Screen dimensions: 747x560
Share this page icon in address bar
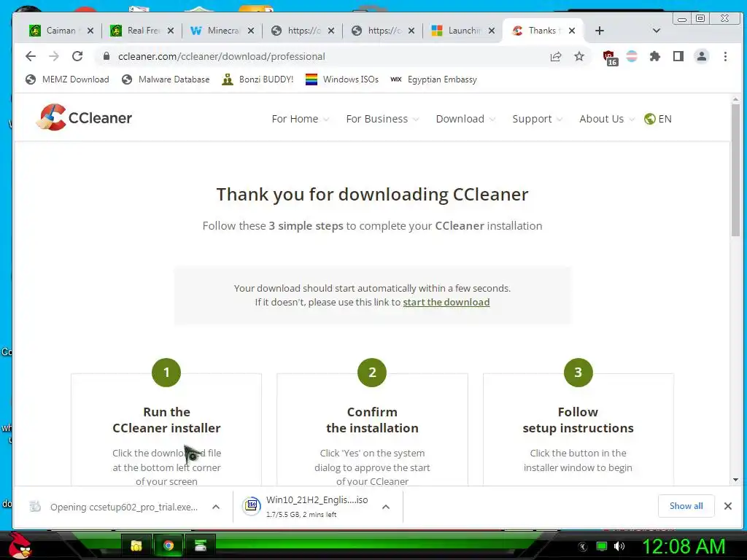point(555,57)
